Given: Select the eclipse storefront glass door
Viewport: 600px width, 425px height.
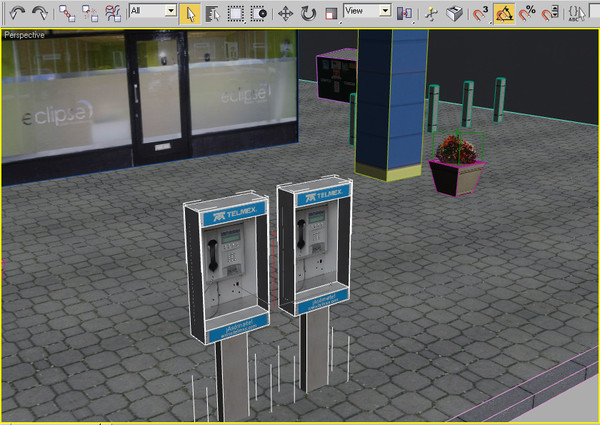Looking at the screenshot, I should [x=158, y=96].
